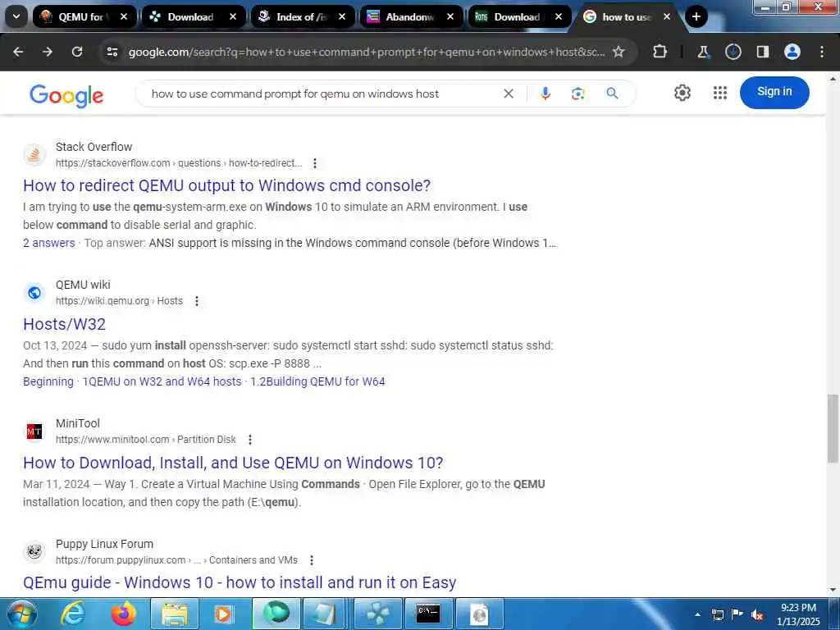Bookmark this page with the star icon
The width and height of the screenshot is (840, 630).
pos(619,52)
